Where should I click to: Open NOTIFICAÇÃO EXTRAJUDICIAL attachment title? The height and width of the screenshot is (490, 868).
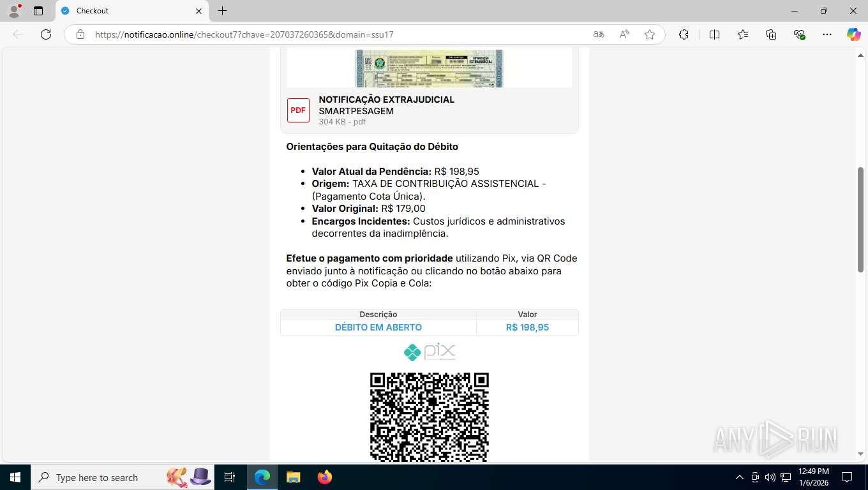(x=387, y=100)
